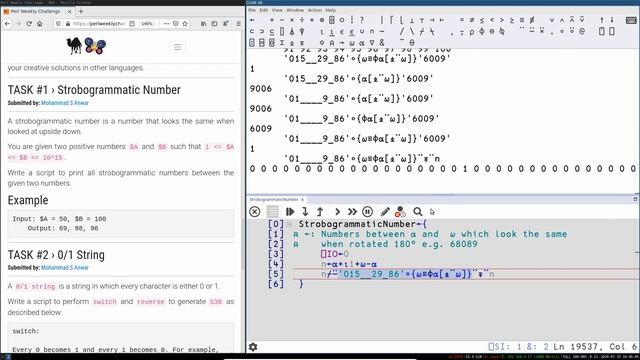Insert the question mark ? roll glyph
This screenshot has width=640, height=360.
pyautogui.click(x=362, y=20)
